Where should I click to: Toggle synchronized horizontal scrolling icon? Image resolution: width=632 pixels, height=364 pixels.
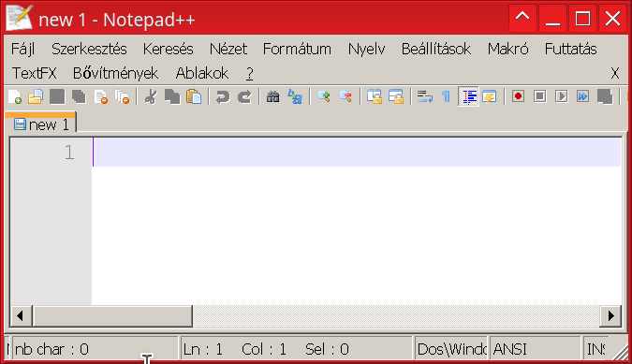coord(396,97)
